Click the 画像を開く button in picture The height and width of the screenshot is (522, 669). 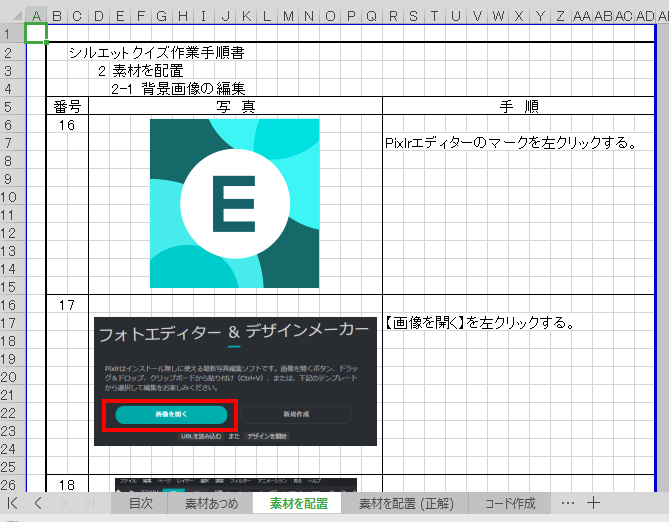(171, 414)
